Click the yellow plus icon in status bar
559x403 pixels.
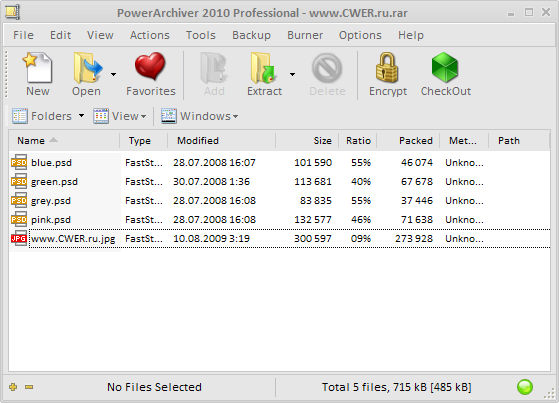pos(13,387)
